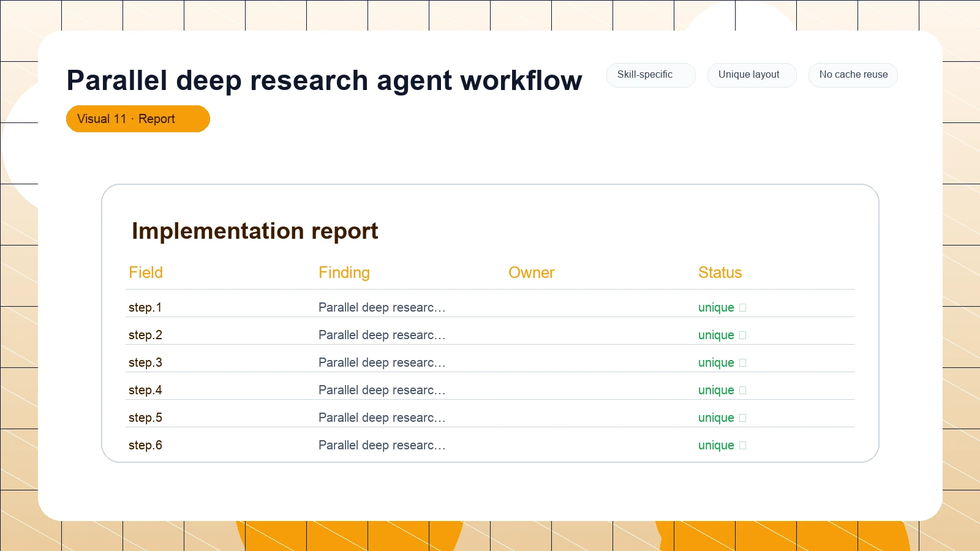Select the step.2 field cell
The width and height of the screenshot is (980, 551).
coord(145,335)
